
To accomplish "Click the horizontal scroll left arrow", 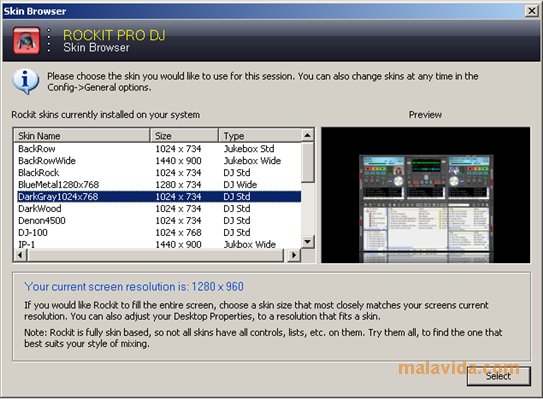I will click(20, 256).
